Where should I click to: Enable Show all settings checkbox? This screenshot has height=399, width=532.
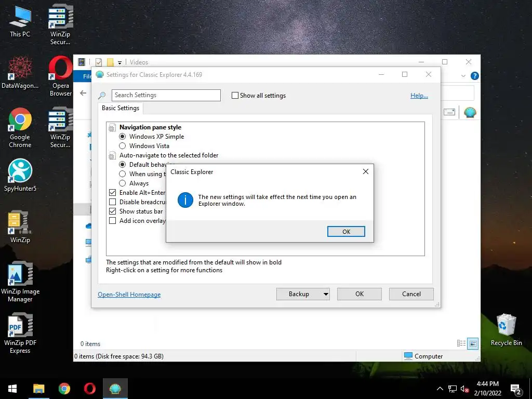pos(235,96)
